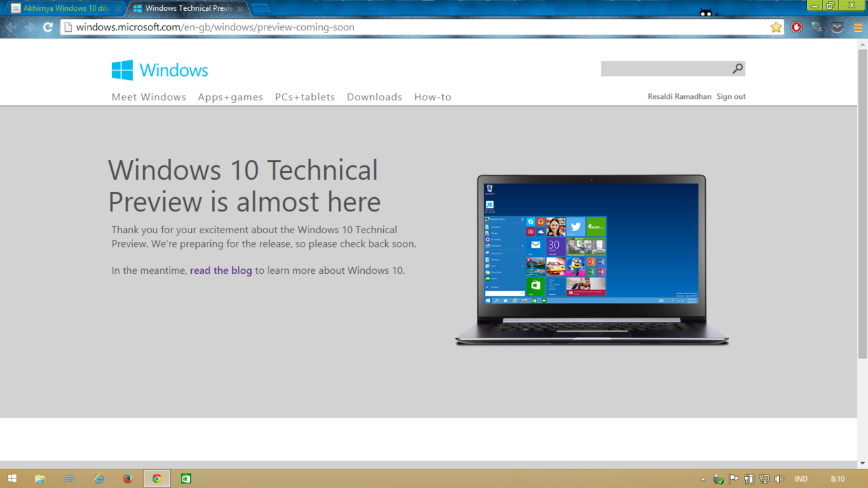The width and height of the screenshot is (868, 488).
Task: Open the green Store app in taskbar
Action: pos(186,479)
